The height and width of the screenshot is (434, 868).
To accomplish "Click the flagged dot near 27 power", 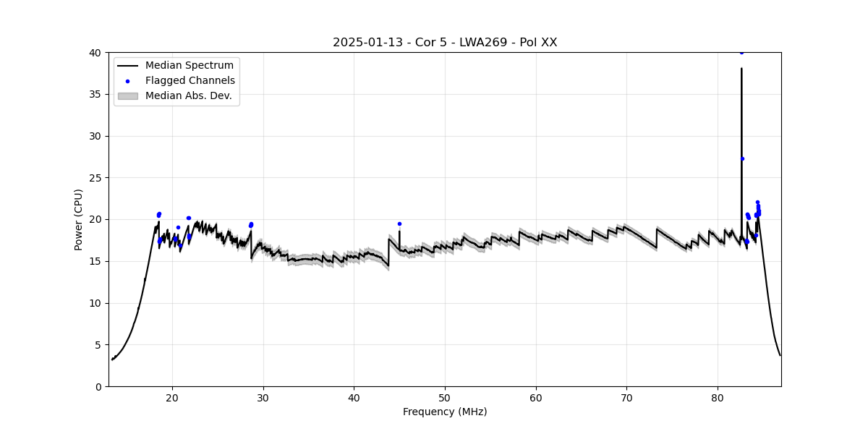I will 742,158.
